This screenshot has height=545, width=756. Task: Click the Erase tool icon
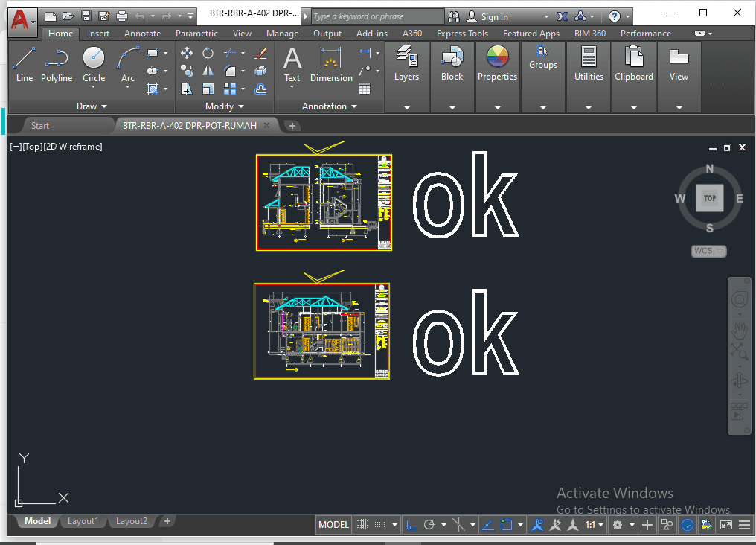260,53
